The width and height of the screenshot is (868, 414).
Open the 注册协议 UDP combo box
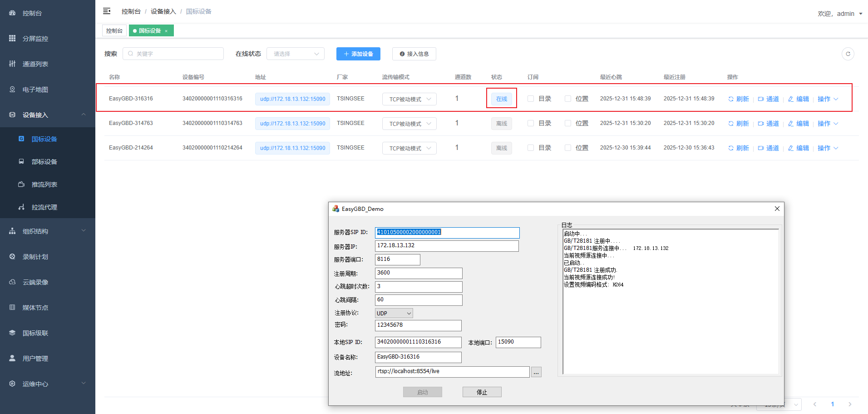[394, 313]
